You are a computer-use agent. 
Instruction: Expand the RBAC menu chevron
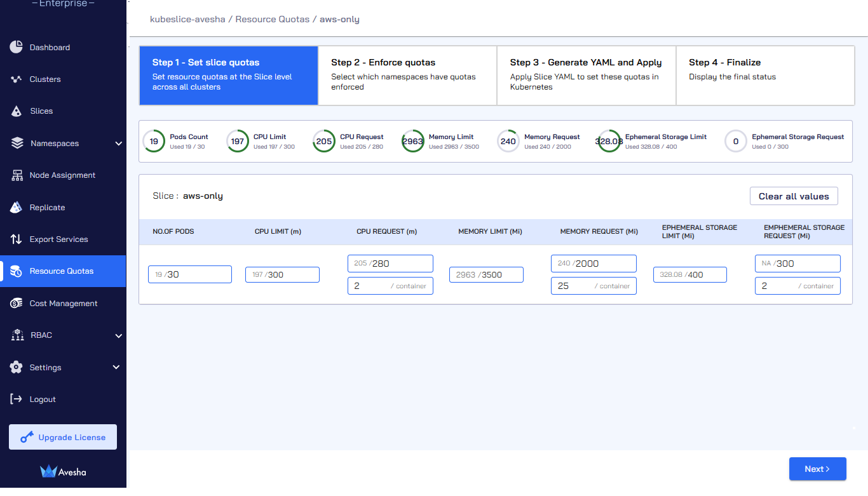(x=118, y=335)
